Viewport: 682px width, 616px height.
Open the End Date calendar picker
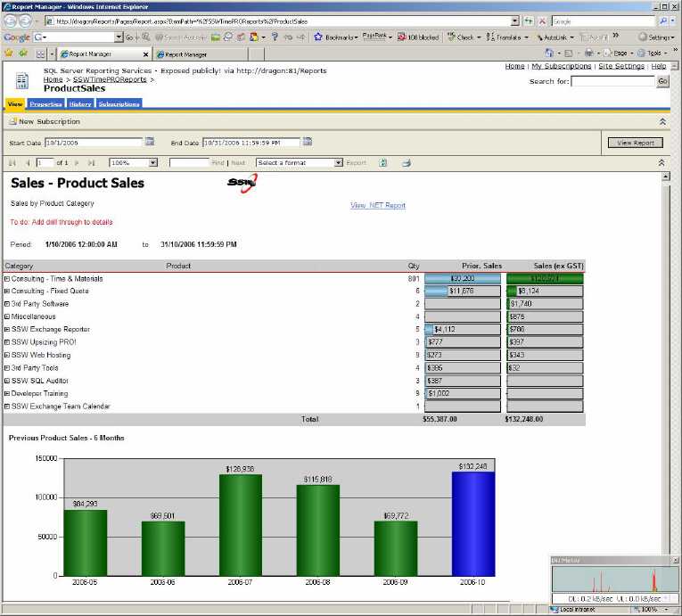(308, 142)
